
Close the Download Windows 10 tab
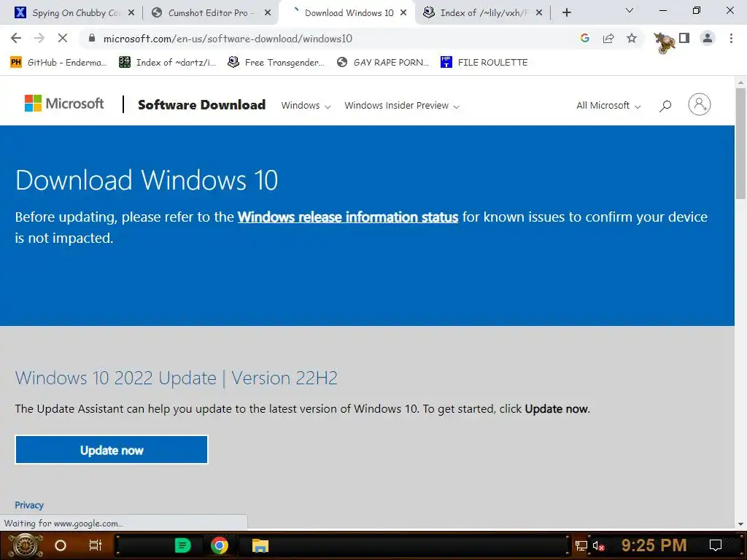coord(403,13)
